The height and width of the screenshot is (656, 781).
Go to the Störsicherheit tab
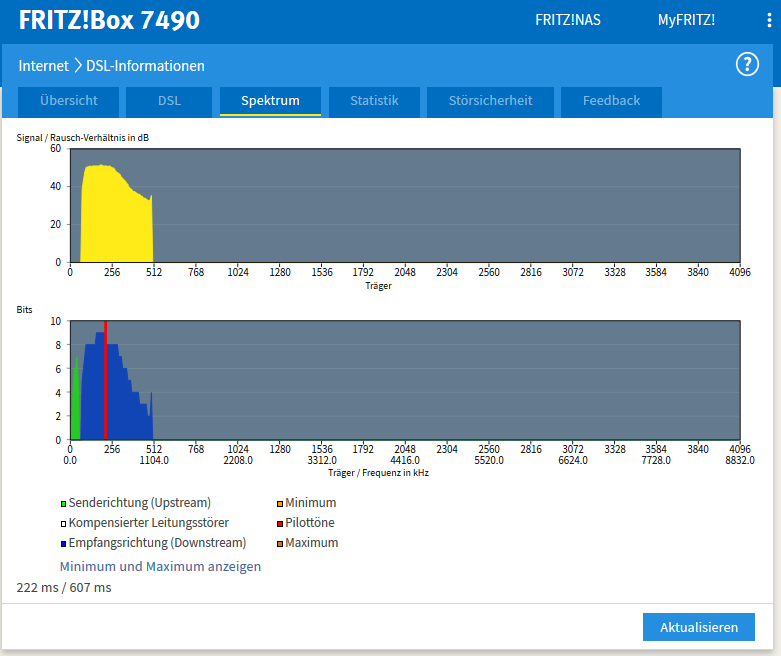click(490, 101)
